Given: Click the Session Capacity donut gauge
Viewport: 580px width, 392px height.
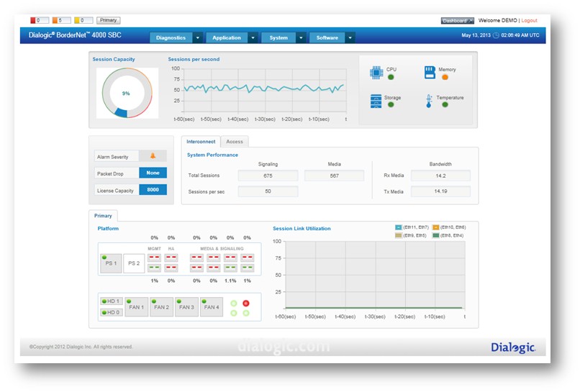Looking at the screenshot, I should click(x=126, y=93).
